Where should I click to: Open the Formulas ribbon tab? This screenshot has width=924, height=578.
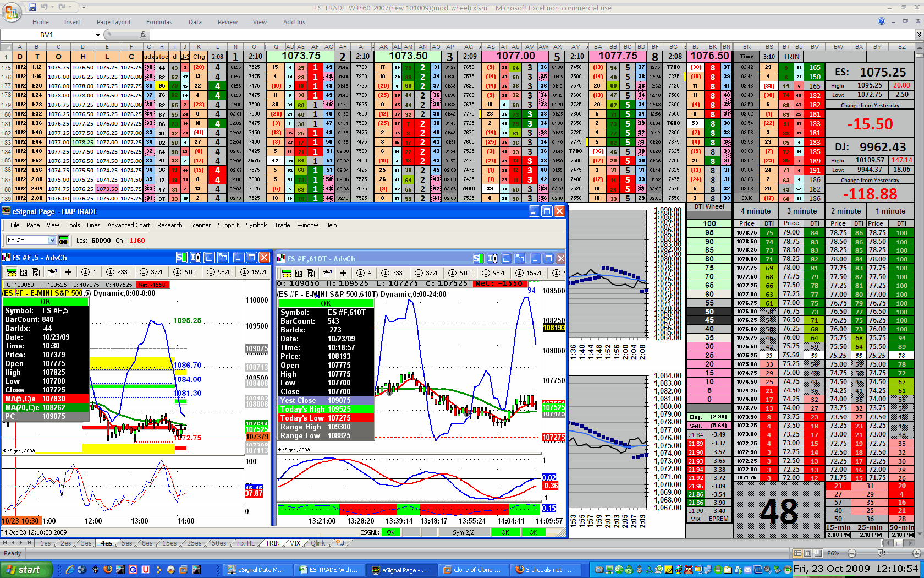pos(159,22)
